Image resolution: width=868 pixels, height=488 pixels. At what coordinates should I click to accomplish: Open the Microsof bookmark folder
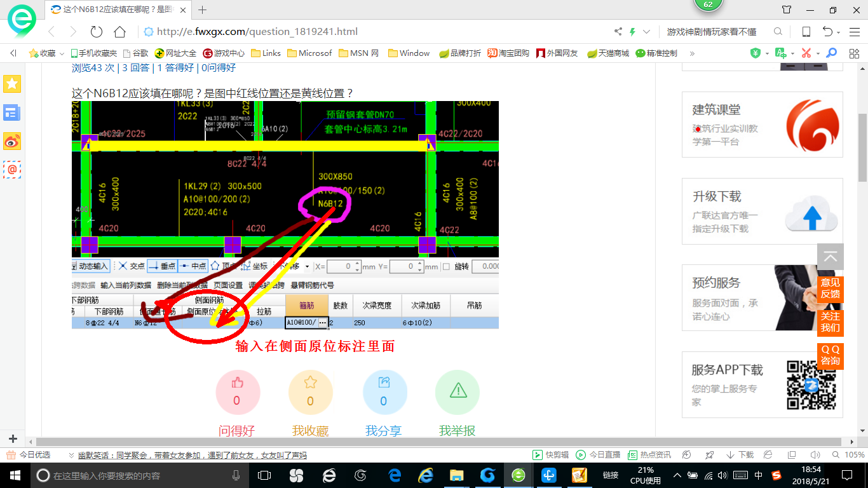click(x=309, y=53)
